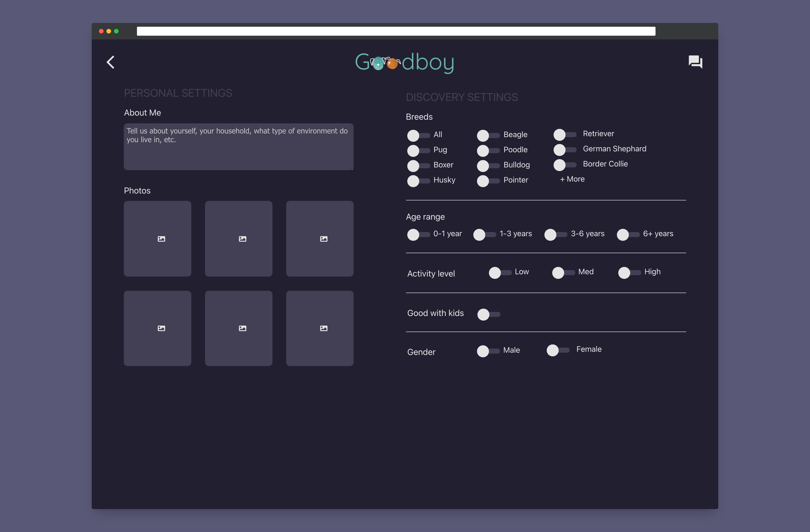Click the bottom-left photo placeholder icon
The height and width of the screenshot is (532, 810).
pyautogui.click(x=161, y=328)
